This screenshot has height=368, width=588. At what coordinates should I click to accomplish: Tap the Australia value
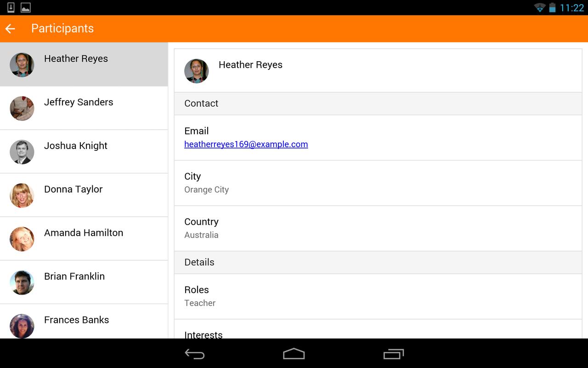[201, 235]
